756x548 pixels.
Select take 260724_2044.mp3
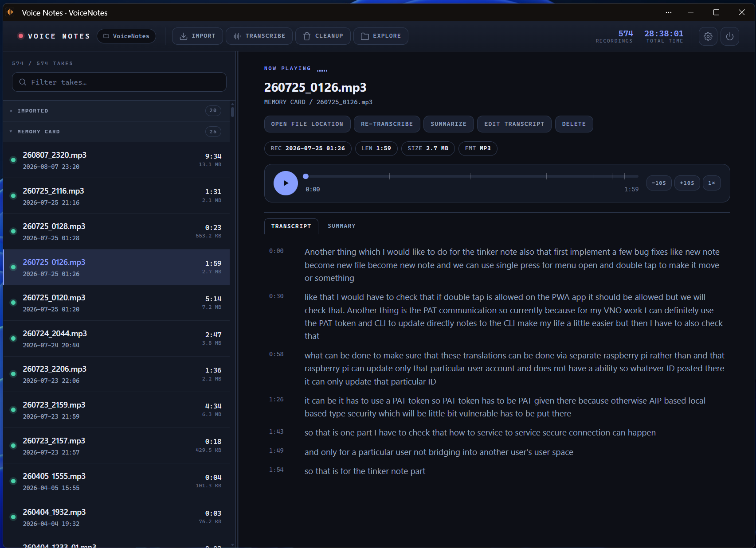(116, 339)
